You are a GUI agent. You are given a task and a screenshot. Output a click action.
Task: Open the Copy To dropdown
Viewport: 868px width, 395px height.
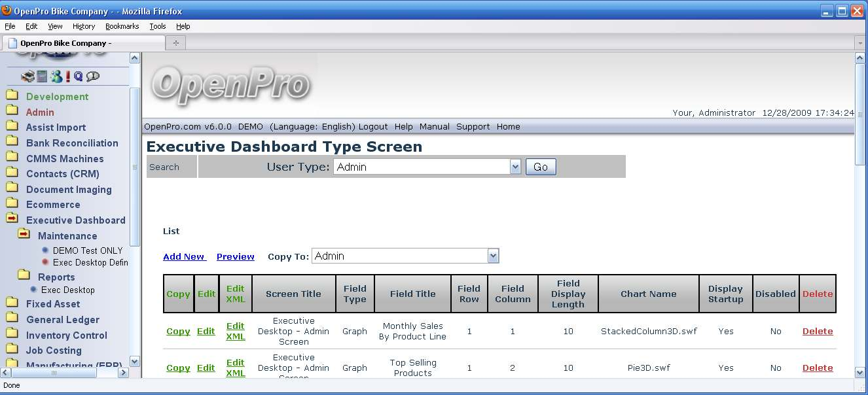point(493,256)
